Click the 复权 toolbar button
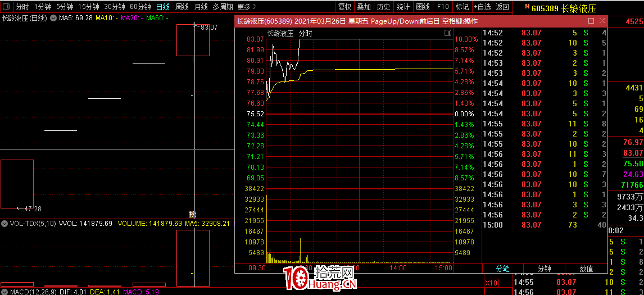Image resolution: width=644 pixels, height=295 pixels. pos(344,7)
